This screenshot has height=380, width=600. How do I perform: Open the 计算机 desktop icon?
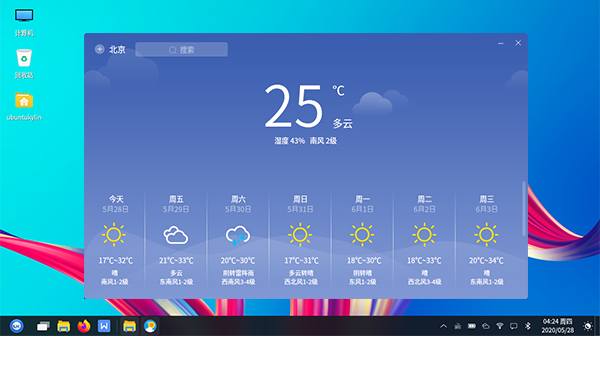click(24, 22)
